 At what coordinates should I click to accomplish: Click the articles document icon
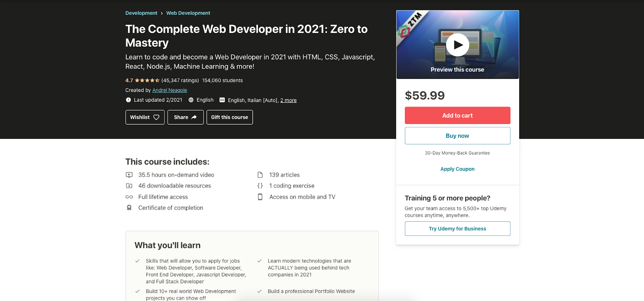[x=260, y=175]
